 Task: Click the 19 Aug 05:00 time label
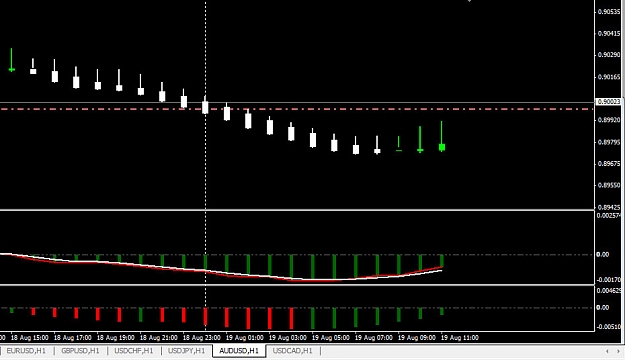coord(331,338)
